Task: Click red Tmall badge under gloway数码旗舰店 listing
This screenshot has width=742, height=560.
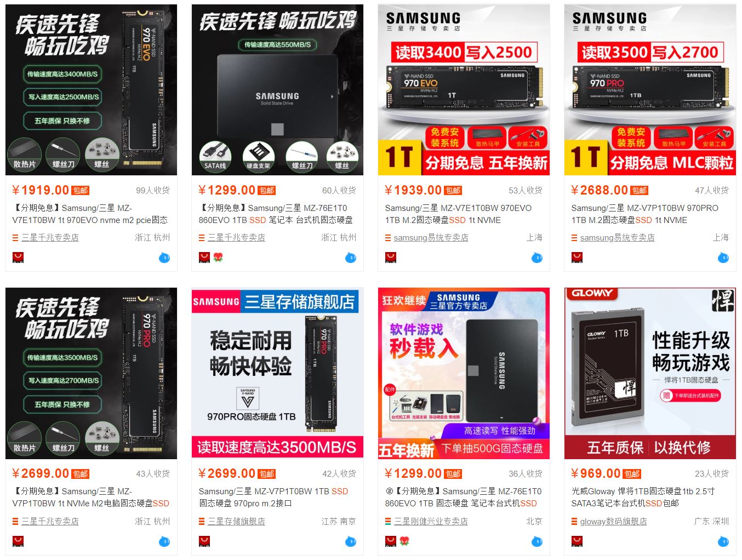Action: [x=577, y=541]
